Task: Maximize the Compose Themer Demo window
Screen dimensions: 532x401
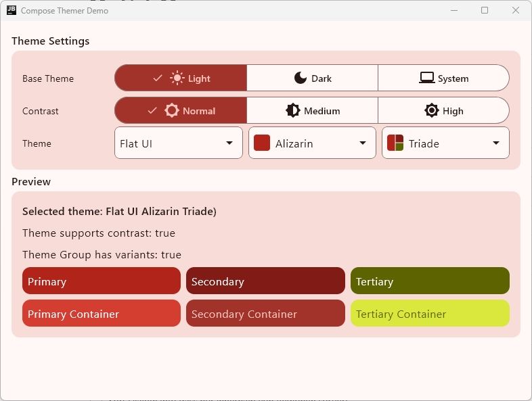Action: (485, 11)
